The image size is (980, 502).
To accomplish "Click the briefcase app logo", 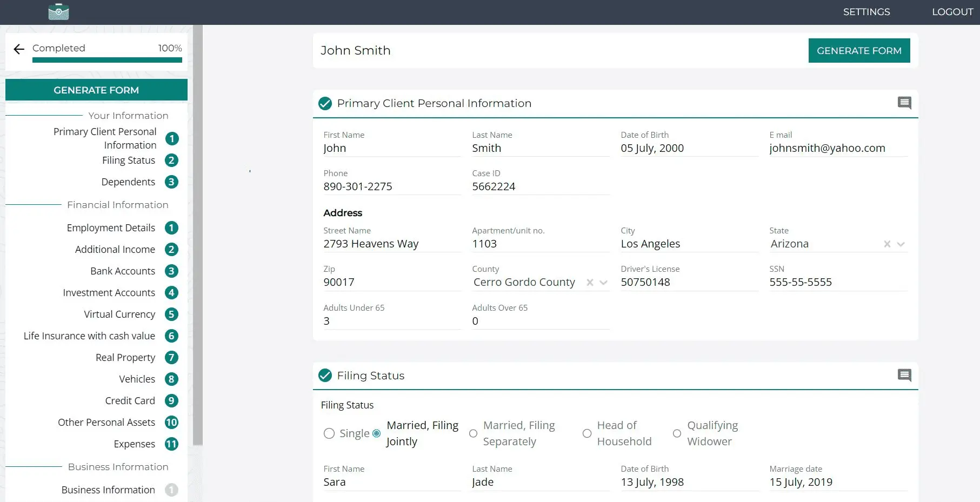I will tap(58, 12).
